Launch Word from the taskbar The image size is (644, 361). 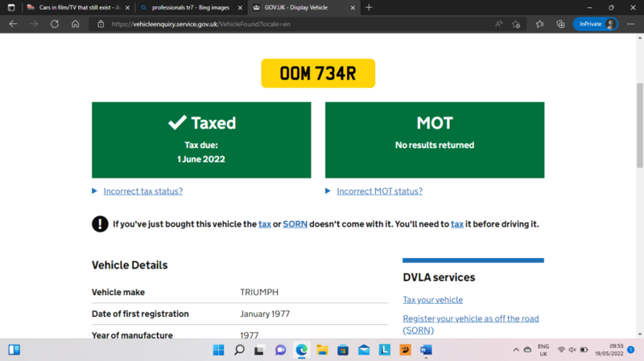click(426, 350)
